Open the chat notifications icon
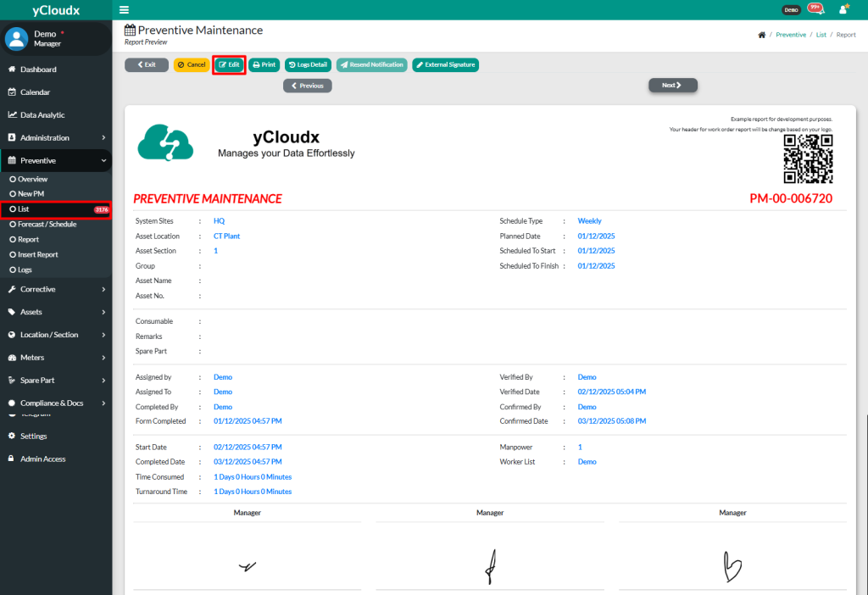This screenshot has height=595, width=868. [x=815, y=9]
